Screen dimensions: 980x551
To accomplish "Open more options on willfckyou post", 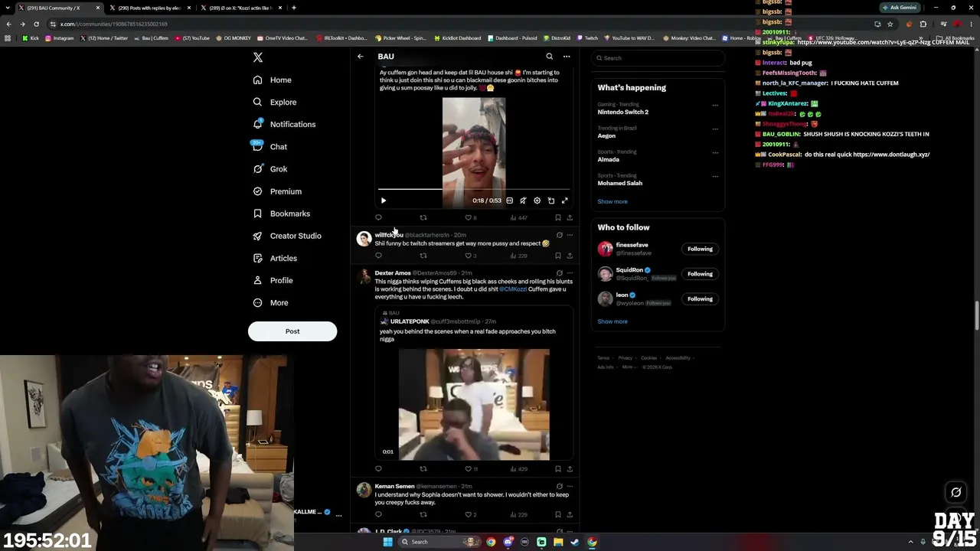I will pos(570,235).
